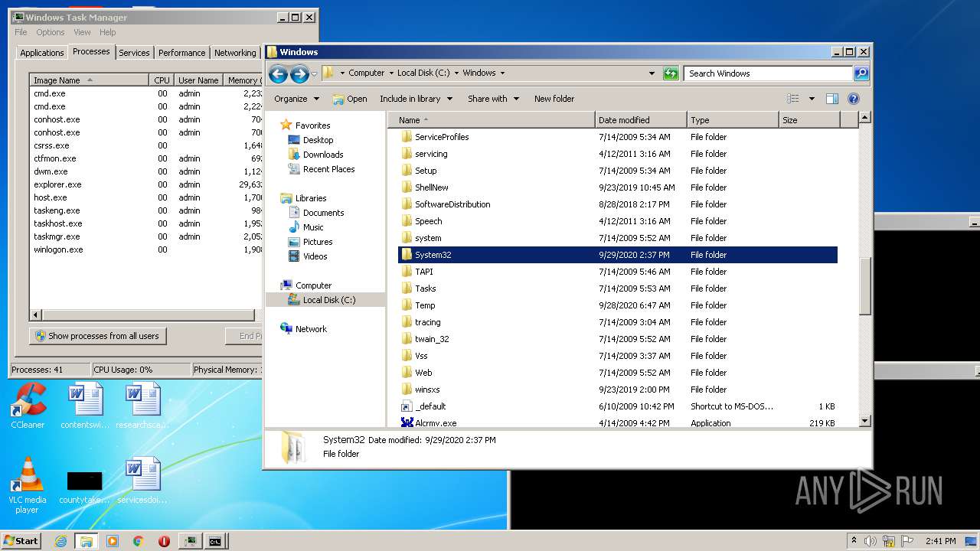Click the change view icon
The height and width of the screenshot is (551, 980).
(x=793, y=99)
